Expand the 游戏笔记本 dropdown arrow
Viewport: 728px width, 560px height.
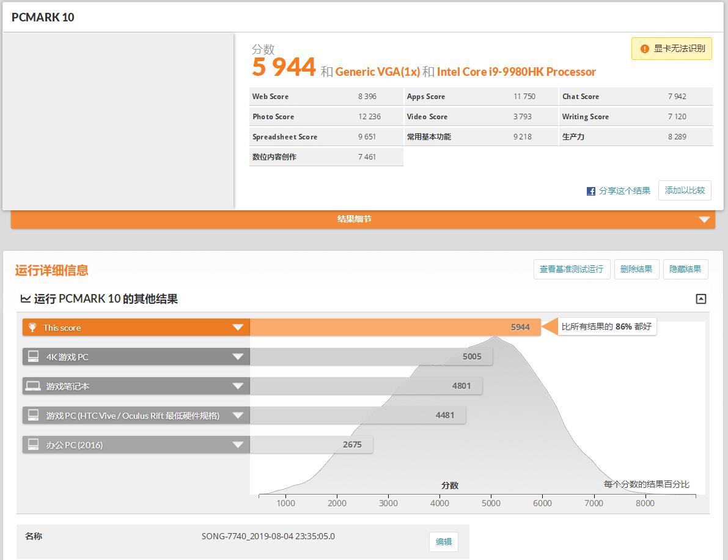pos(238,386)
